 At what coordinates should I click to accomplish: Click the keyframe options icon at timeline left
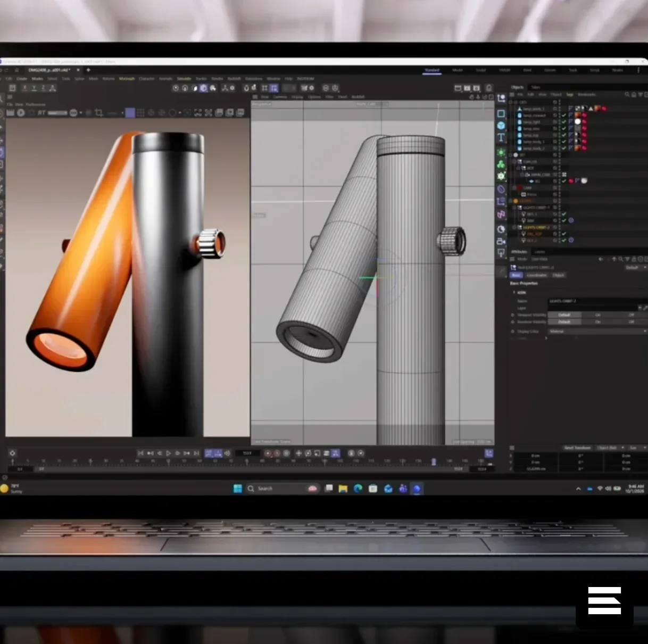pos(12,453)
